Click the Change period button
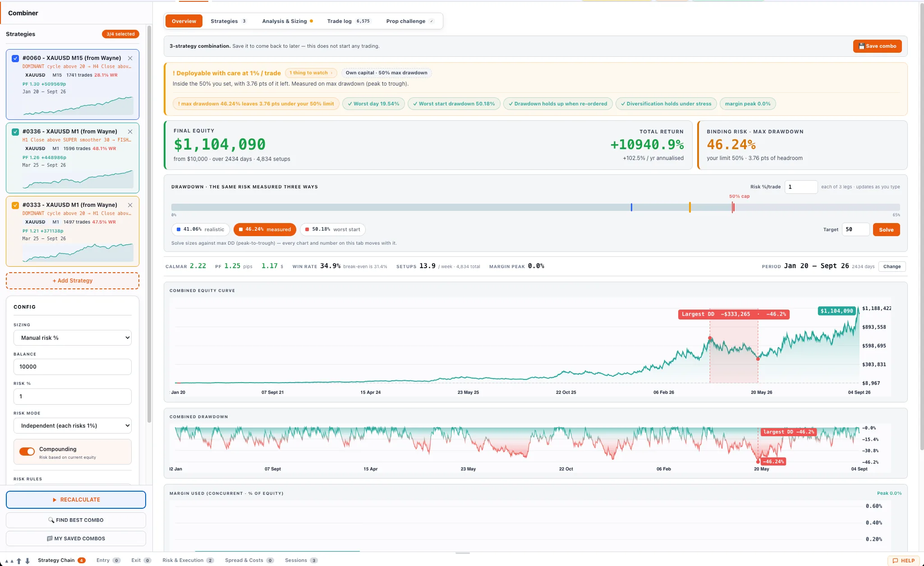This screenshot has height=566, width=924. point(892,267)
